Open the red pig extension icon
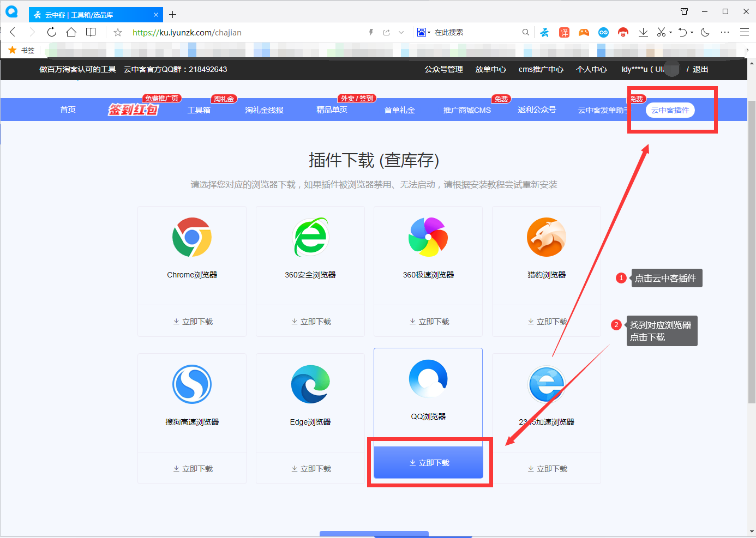 [x=623, y=32]
